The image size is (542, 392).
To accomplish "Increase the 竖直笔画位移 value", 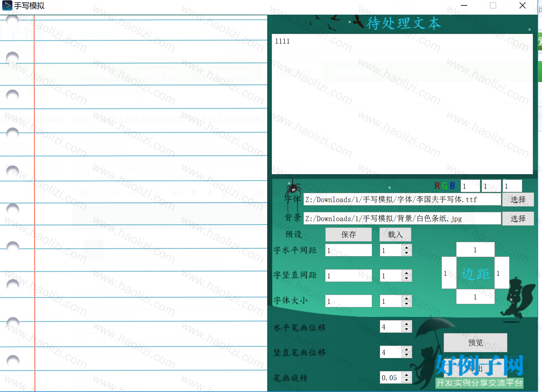I will coord(406,349).
